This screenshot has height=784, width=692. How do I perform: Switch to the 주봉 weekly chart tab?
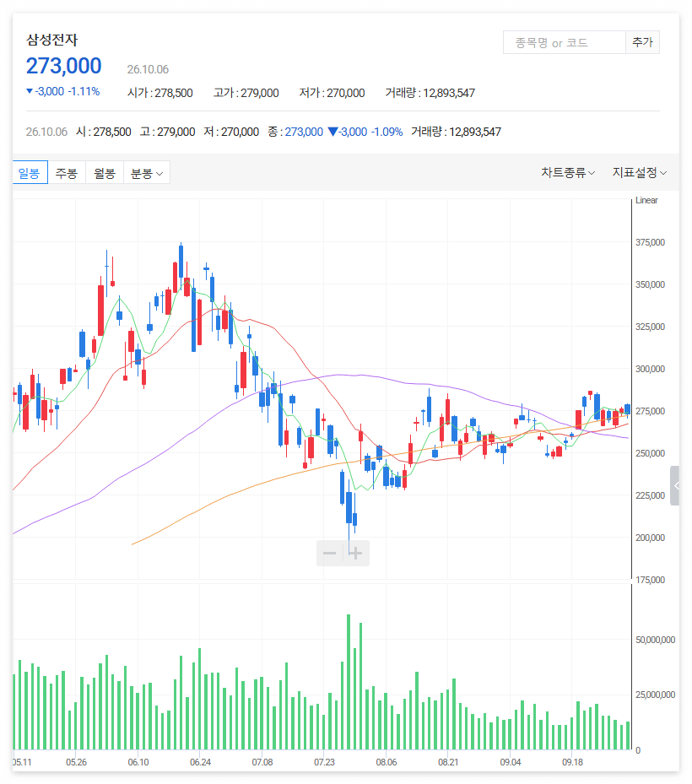[67, 172]
